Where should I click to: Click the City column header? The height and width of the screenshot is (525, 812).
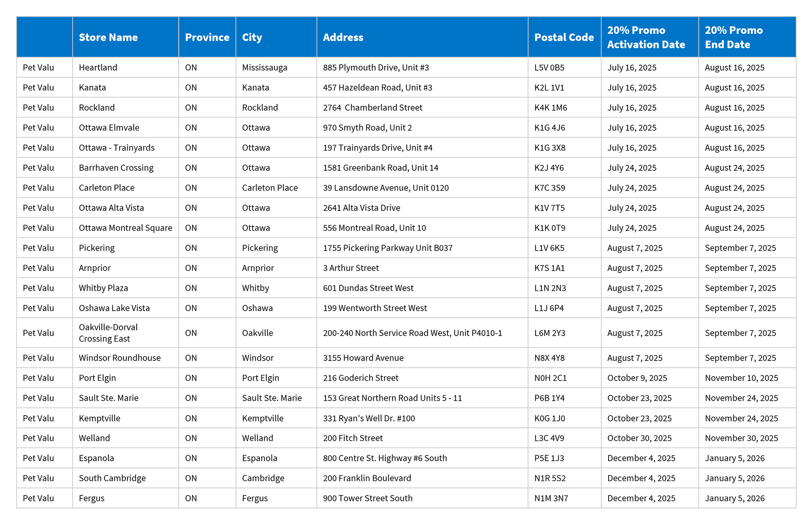[x=252, y=37]
